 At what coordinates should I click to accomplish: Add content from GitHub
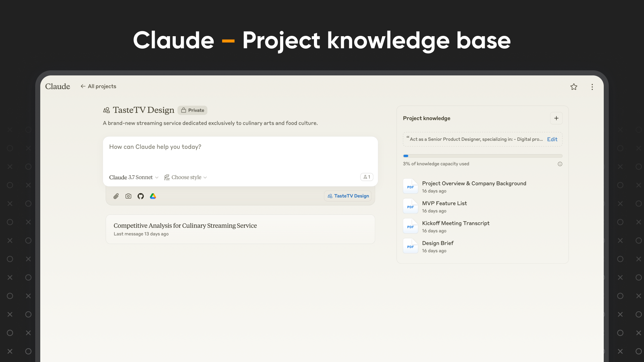tap(141, 196)
